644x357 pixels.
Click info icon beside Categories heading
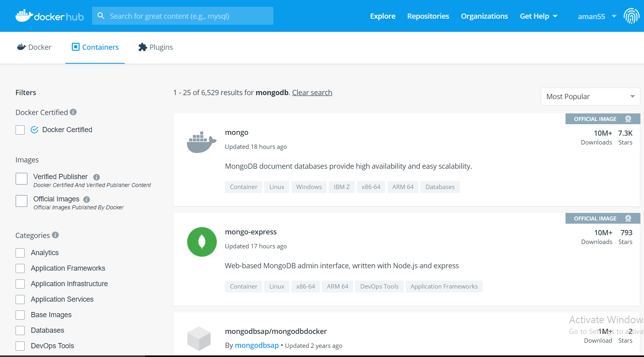(55, 235)
